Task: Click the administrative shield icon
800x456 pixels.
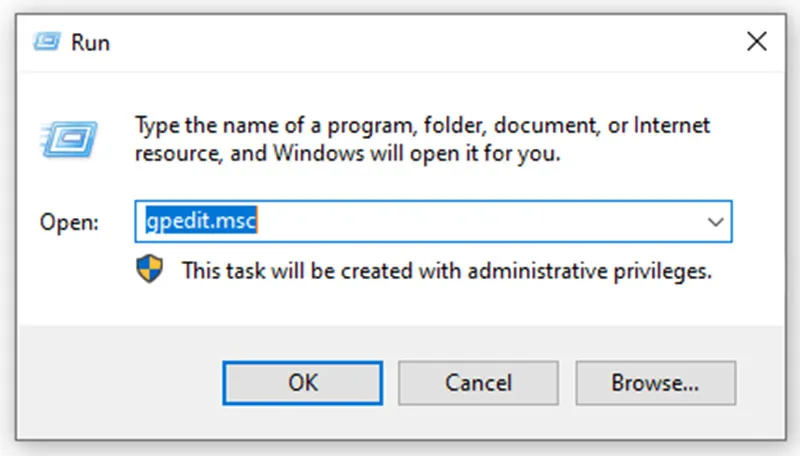Action: pos(149,269)
